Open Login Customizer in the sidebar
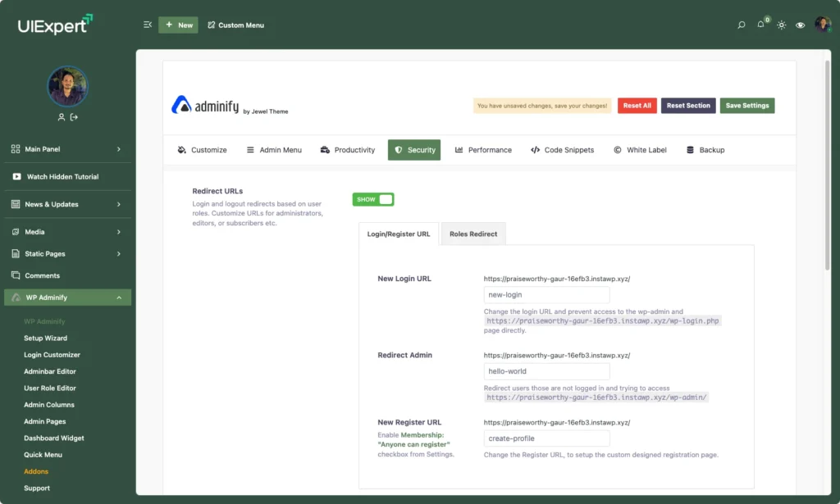The image size is (840, 504). [x=52, y=355]
